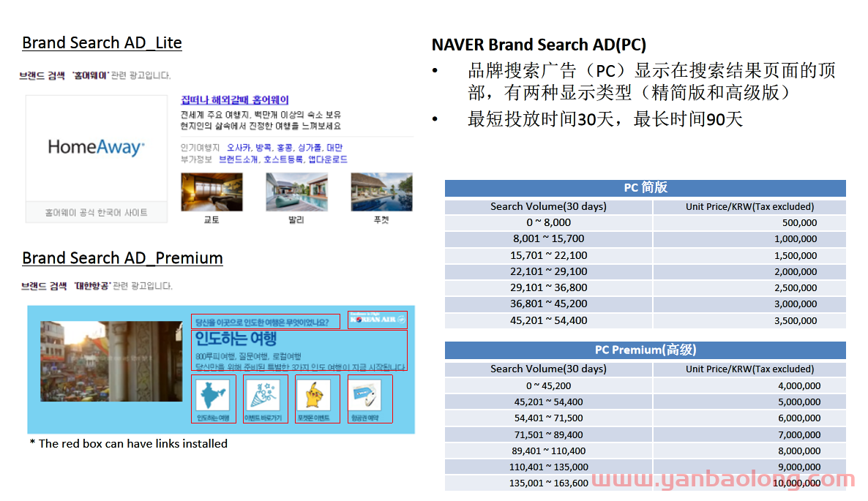Click the "8,000,000" unit price cell

749,451
